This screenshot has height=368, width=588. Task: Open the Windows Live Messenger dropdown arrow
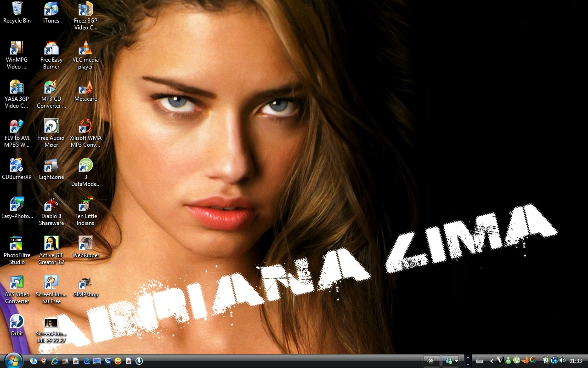pos(456,361)
